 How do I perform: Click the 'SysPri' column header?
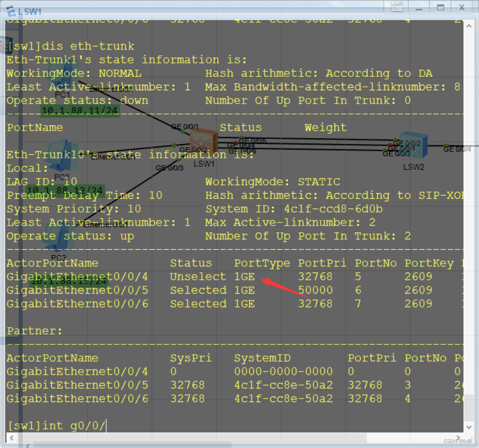coord(191,358)
